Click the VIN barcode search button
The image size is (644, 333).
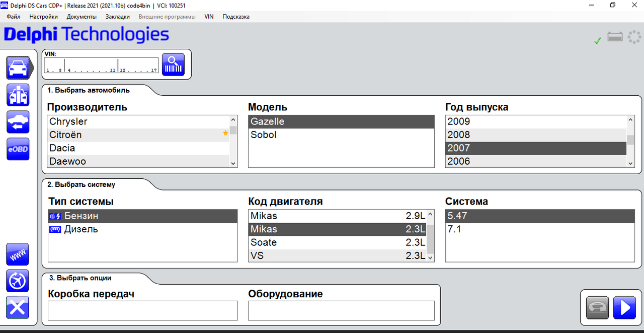coord(173,64)
